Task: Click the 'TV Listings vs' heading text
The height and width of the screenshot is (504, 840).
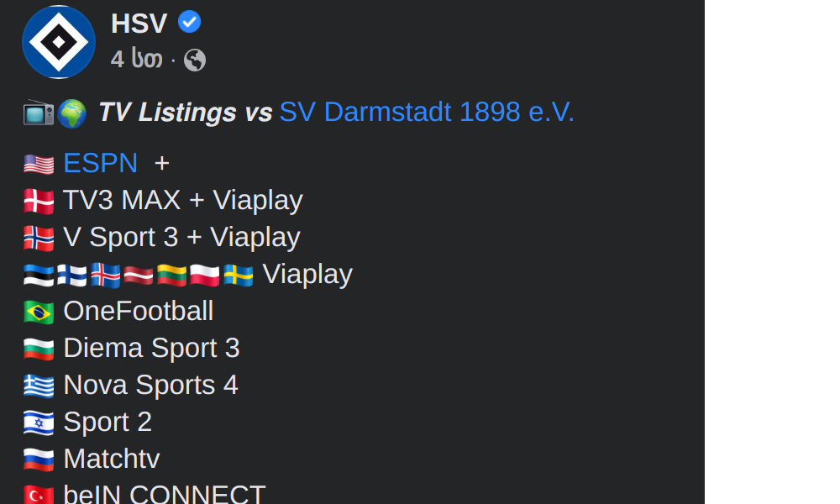Action: tap(185, 112)
